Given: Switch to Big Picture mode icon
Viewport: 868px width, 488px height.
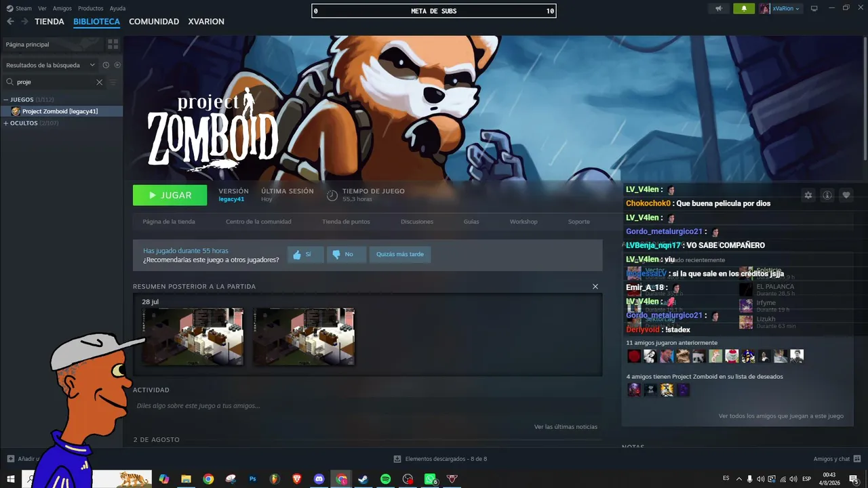Looking at the screenshot, I should pos(814,9).
